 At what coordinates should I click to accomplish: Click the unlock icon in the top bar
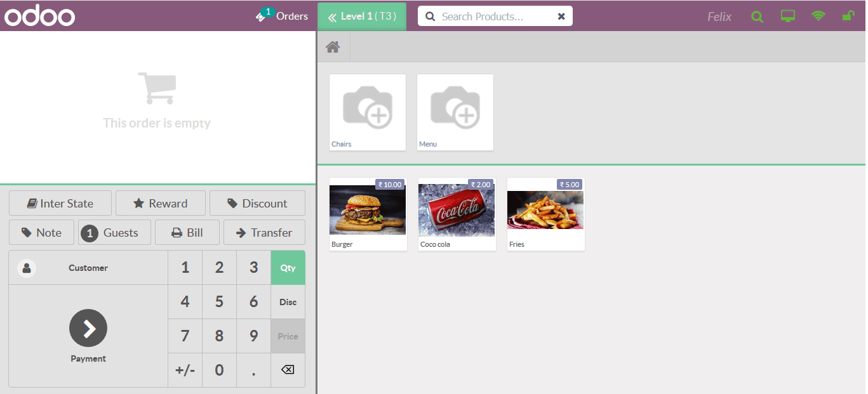[848, 15]
